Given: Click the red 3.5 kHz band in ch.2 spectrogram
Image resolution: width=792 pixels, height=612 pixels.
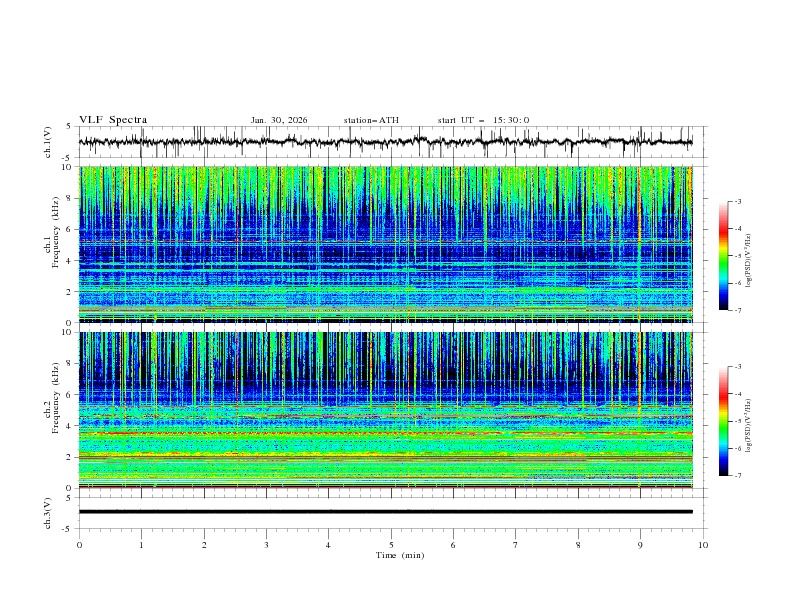Looking at the screenshot, I should pos(385,433).
